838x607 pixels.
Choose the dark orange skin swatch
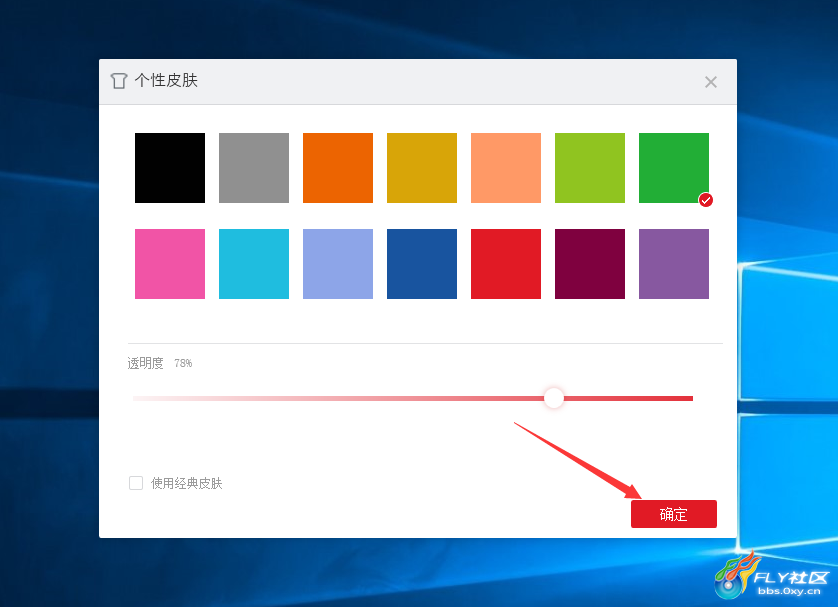coord(338,168)
